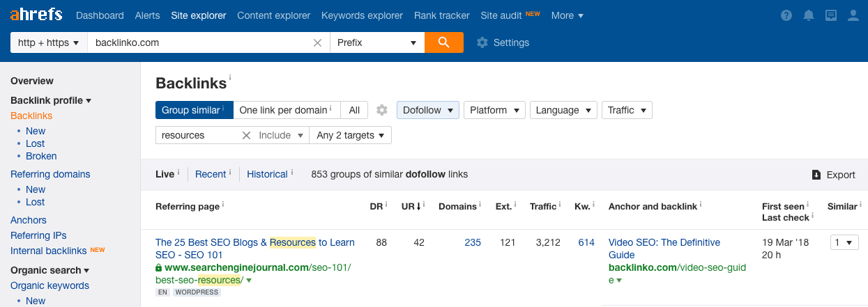Open Anchors in the sidebar
This screenshot has width=868, height=307.
(x=29, y=220)
